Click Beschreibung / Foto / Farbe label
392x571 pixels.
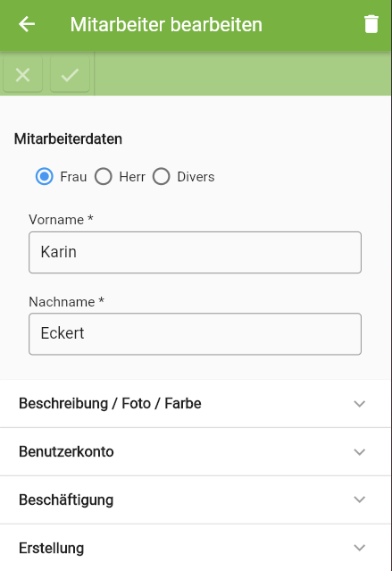(110, 404)
